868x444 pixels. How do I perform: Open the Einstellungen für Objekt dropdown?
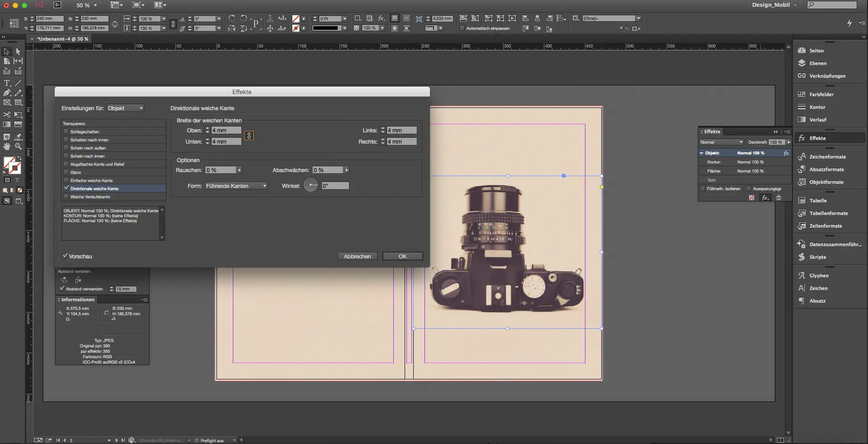125,108
